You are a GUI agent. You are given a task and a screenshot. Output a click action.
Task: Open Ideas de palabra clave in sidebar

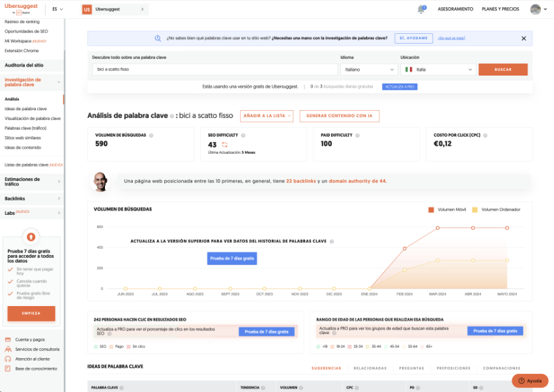point(25,109)
